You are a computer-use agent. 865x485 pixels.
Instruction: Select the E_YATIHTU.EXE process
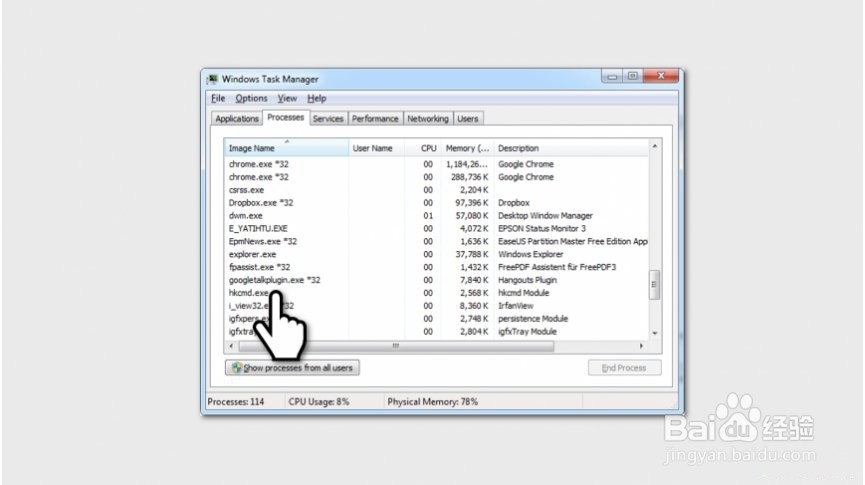coord(436,228)
